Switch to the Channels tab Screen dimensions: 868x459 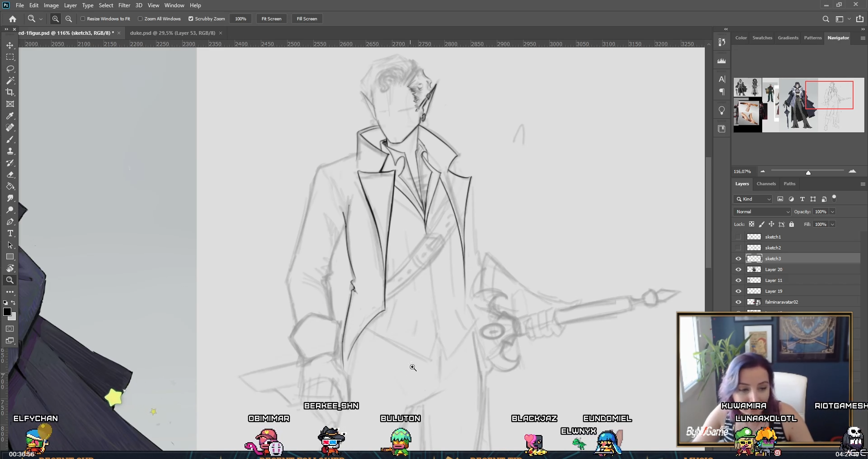point(766,184)
